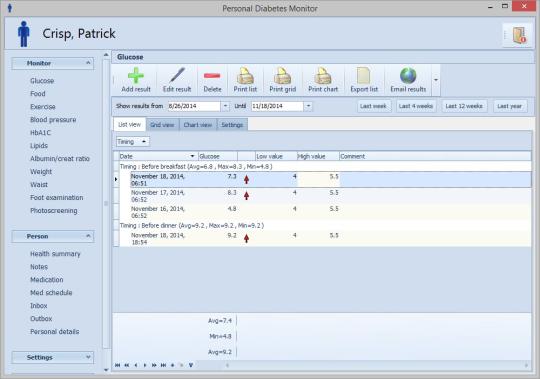Viewport: 540px width, 379px height.
Task: Open Health summary
Action: click(x=55, y=254)
